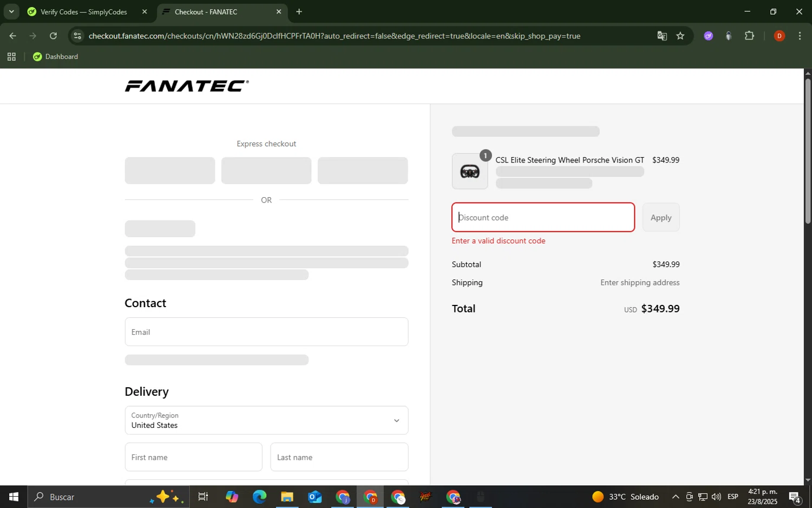This screenshot has width=812, height=508.
Task: Open the Windows Start menu
Action: (14, 497)
